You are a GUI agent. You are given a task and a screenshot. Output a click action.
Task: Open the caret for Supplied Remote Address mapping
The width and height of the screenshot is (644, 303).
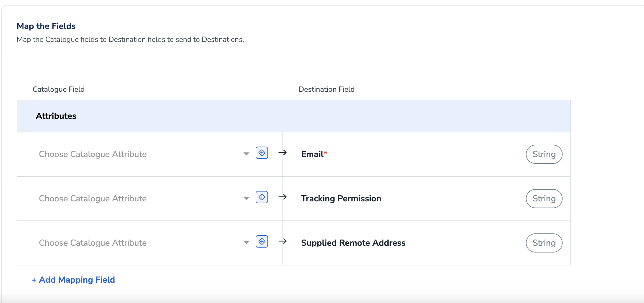coord(246,243)
